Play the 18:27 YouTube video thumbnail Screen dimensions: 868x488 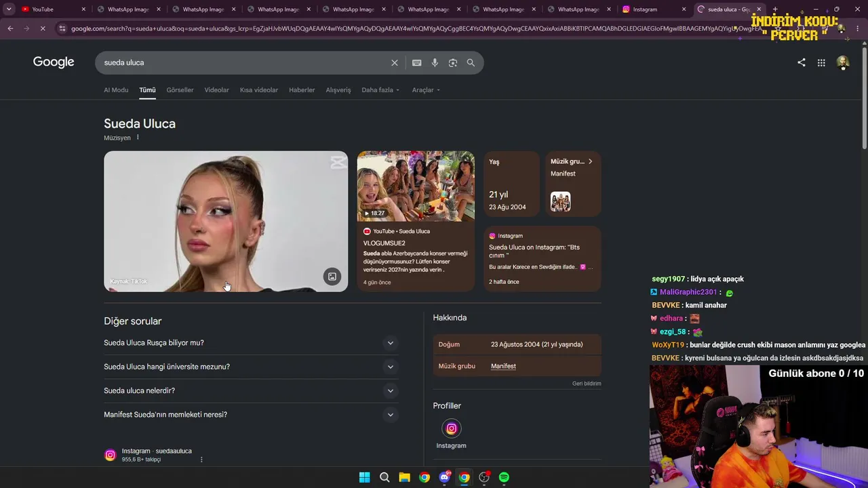[416, 186]
